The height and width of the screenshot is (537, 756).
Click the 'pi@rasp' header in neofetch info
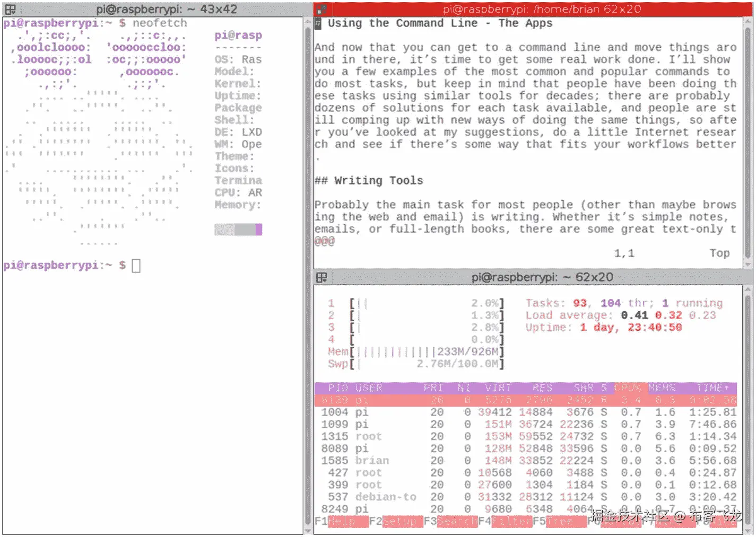pyautogui.click(x=238, y=36)
